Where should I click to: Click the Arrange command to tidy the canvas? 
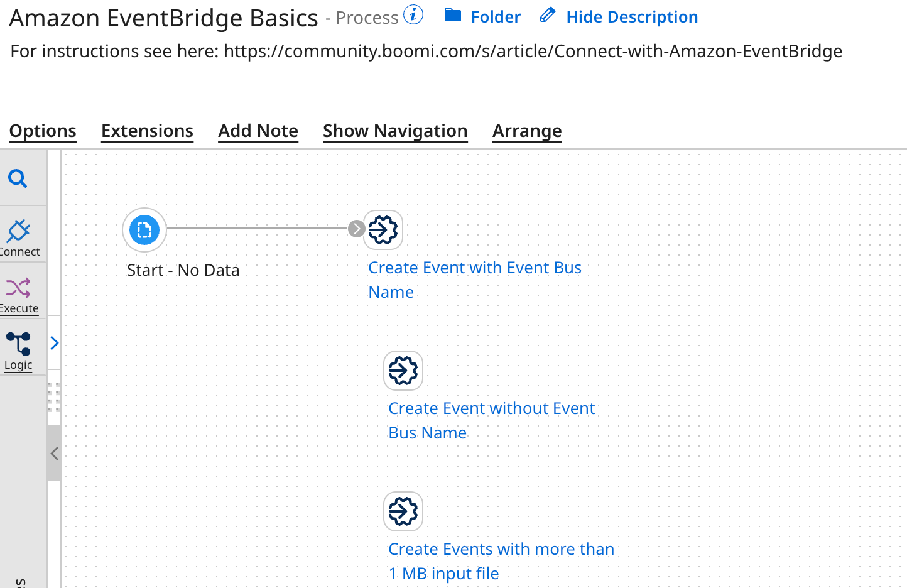tap(527, 131)
